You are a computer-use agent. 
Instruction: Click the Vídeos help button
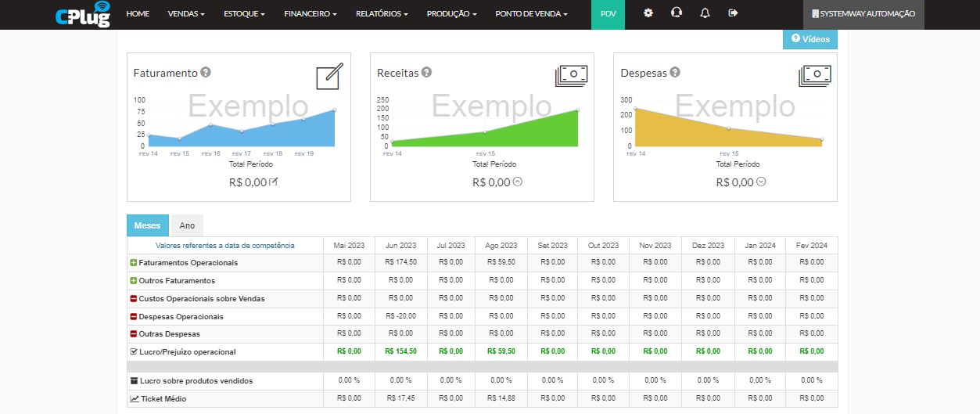point(809,39)
